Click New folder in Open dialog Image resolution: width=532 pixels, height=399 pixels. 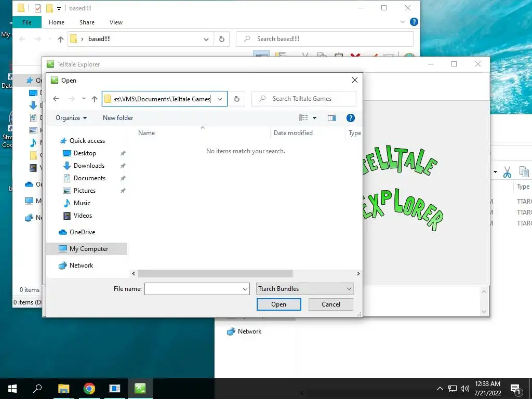[118, 118]
